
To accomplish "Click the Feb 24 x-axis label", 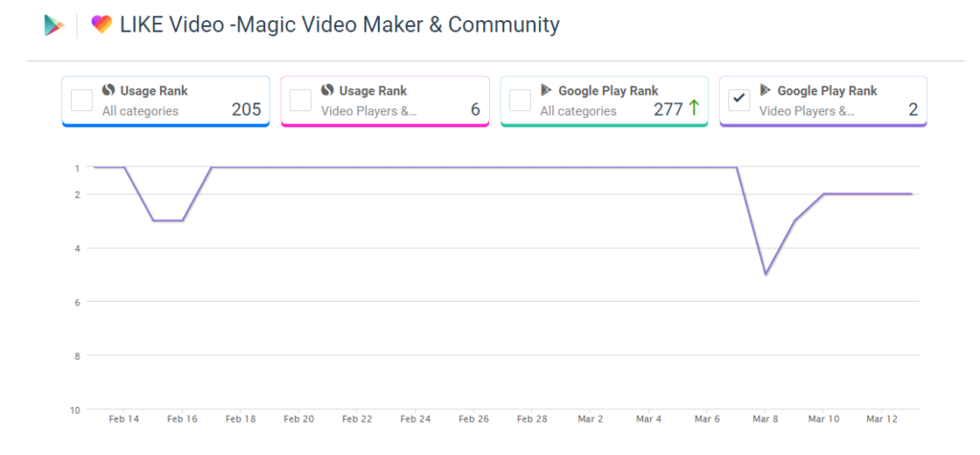I will 415,420.
